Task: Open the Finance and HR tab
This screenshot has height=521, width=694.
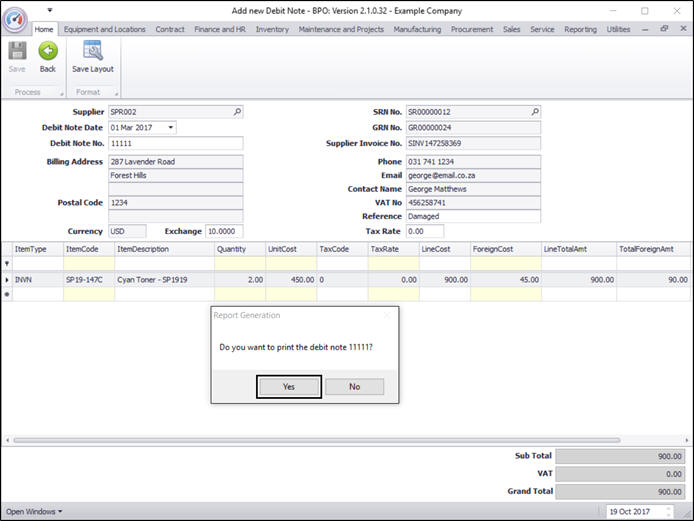Action: [x=220, y=29]
